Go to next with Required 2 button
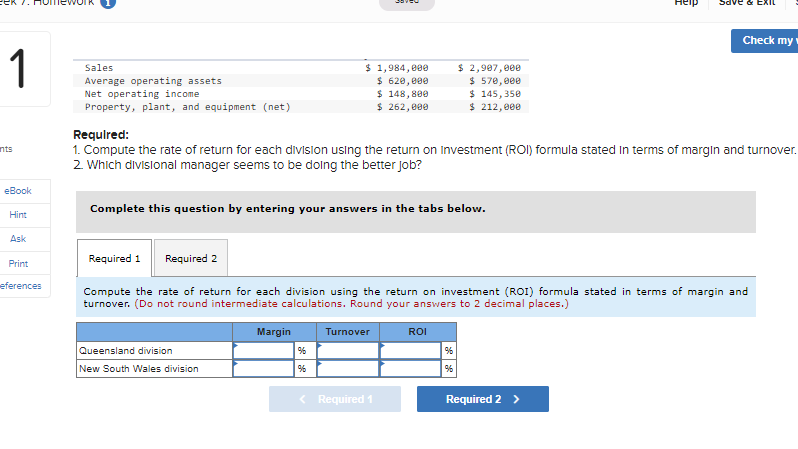Screen dimensions: 798x449 (x=482, y=399)
